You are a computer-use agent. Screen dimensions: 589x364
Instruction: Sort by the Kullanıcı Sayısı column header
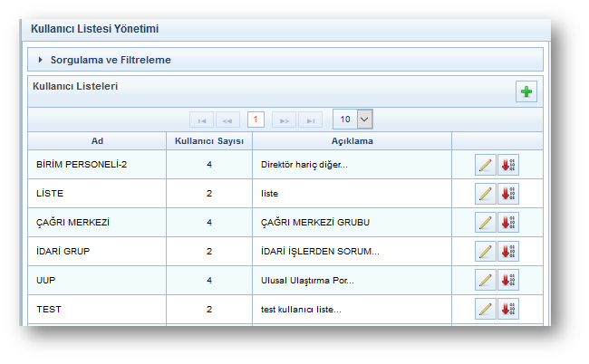pyautogui.click(x=209, y=141)
